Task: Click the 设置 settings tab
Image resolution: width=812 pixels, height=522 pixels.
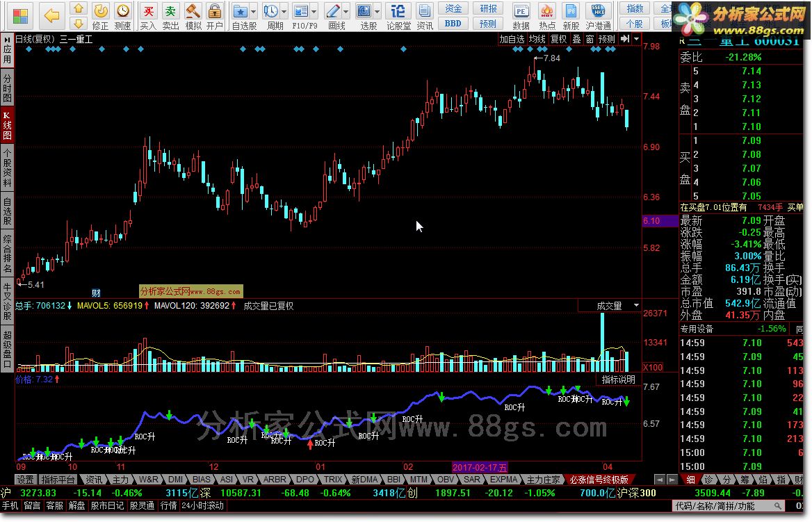Action: 25,480
